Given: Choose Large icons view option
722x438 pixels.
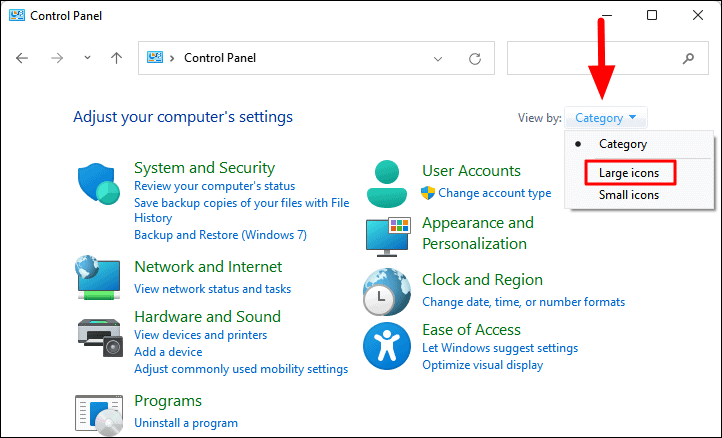Looking at the screenshot, I should coord(629,173).
